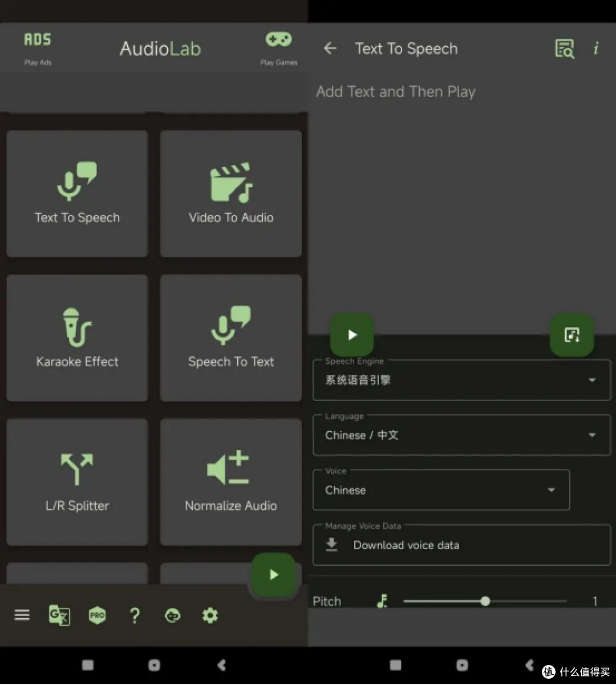Open the document search icon in header
The width and height of the screenshot is (616, 685).
pos(564,48)
